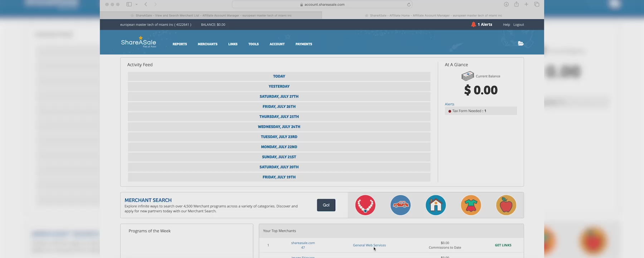The image size is (644, 258).
Task: Expand Wednesday, July 24th activity row
Action: pos(279,126)
